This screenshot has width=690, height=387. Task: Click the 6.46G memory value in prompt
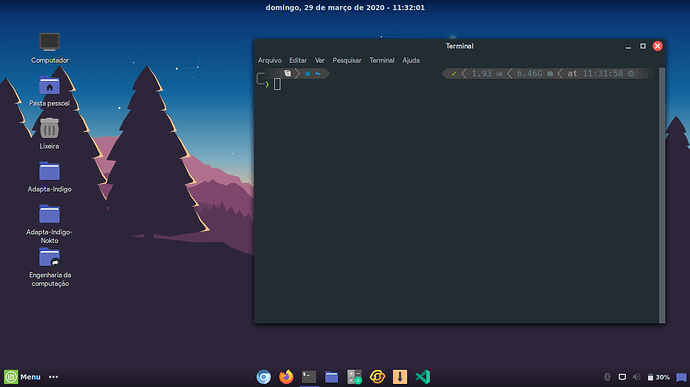click(x=529, y=74)
